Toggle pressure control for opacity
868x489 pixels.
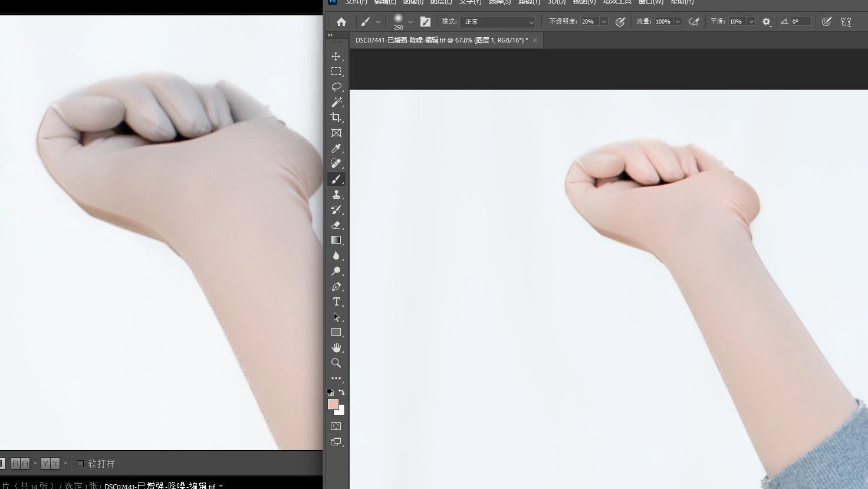(x=620, y=22)
